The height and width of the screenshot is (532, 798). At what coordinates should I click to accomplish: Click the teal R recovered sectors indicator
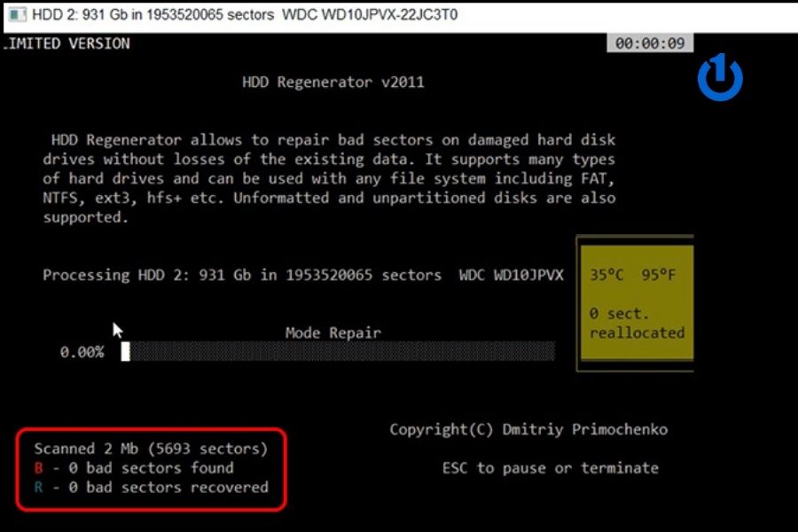[x=38, y=487]
